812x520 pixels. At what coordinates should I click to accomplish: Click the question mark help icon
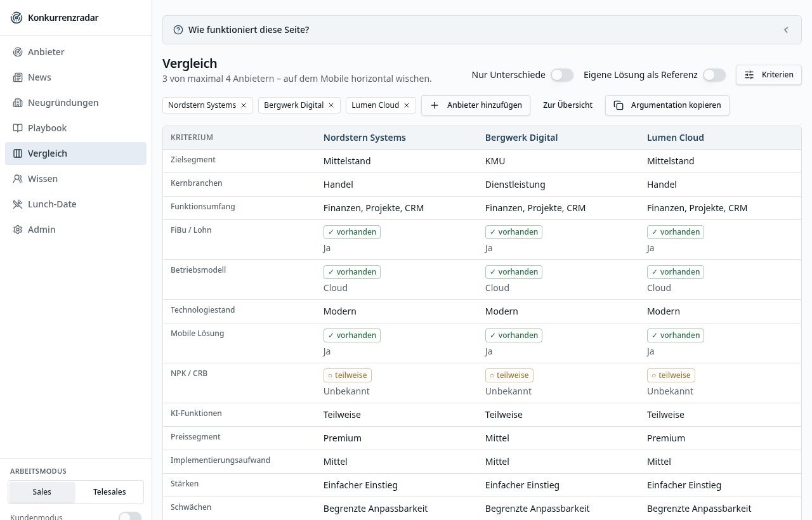tap(178, 30)
